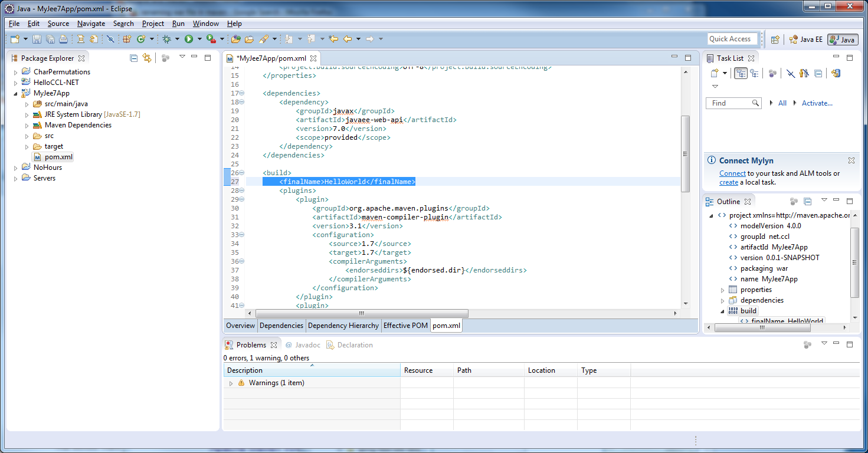Toggle Categorized view in Task List

pos(741,73)
